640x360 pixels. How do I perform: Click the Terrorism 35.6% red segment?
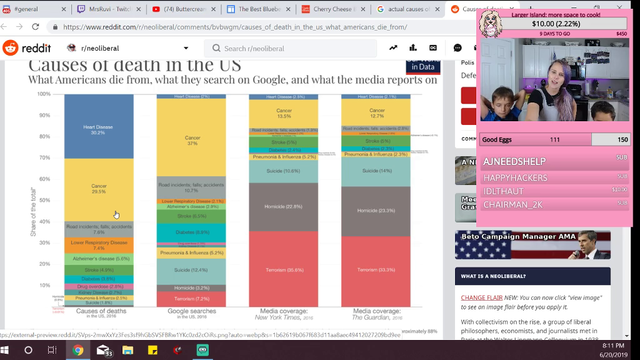(x=283, y=269)
